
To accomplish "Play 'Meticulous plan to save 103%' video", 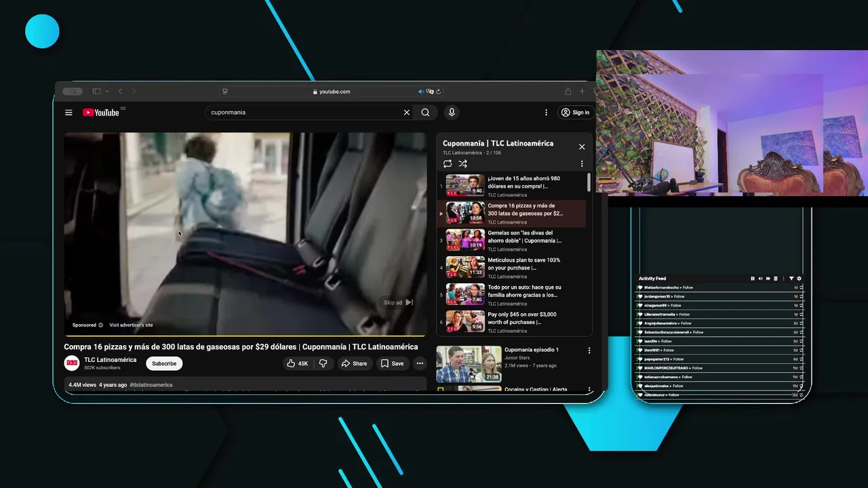I will [512, 268].
